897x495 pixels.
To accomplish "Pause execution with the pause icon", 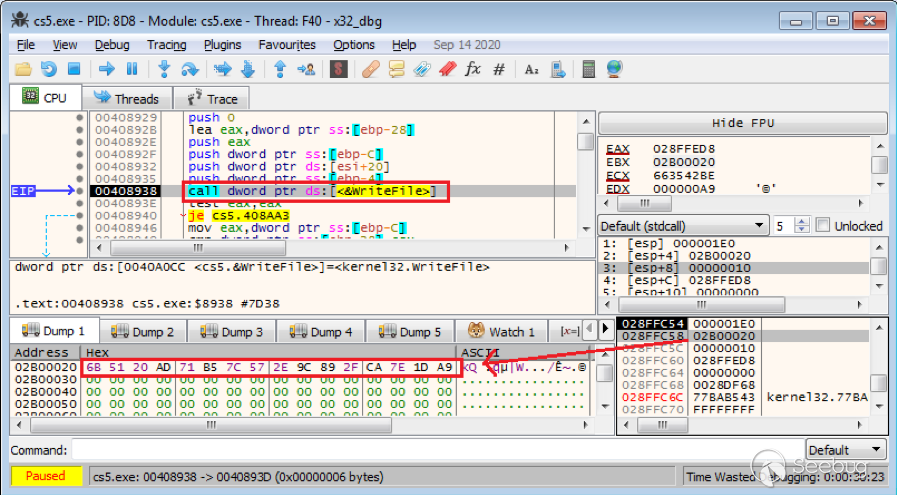I will click(132, 69).
